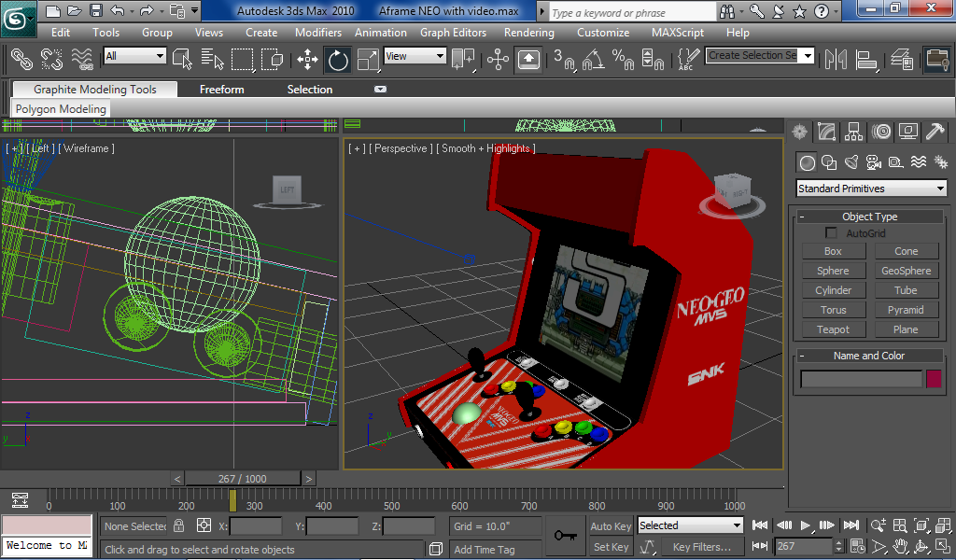Click the GeoSphere button

point(906,271)
